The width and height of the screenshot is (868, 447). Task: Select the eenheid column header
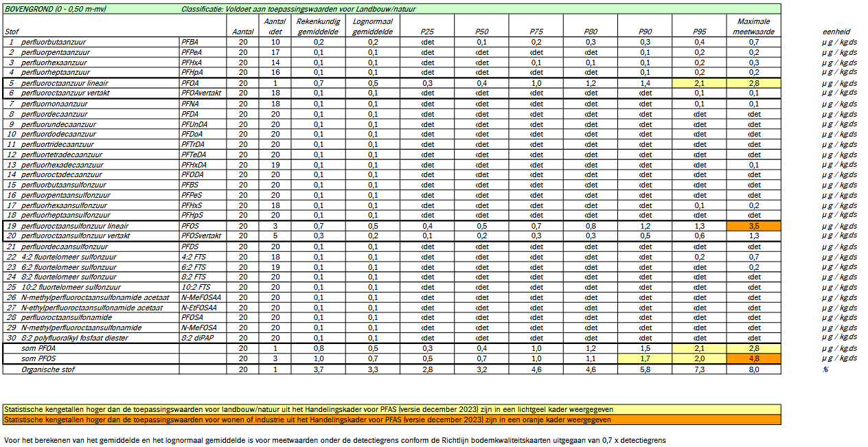(x=835, y=32)
